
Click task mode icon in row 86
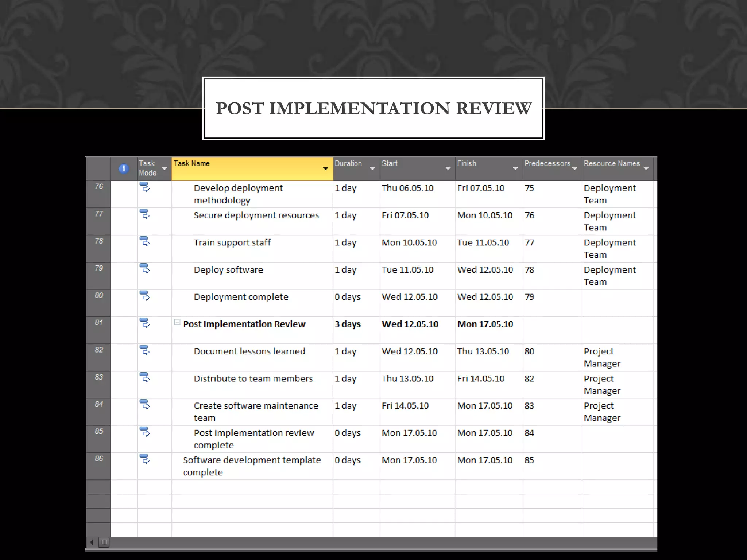(145, 459)
